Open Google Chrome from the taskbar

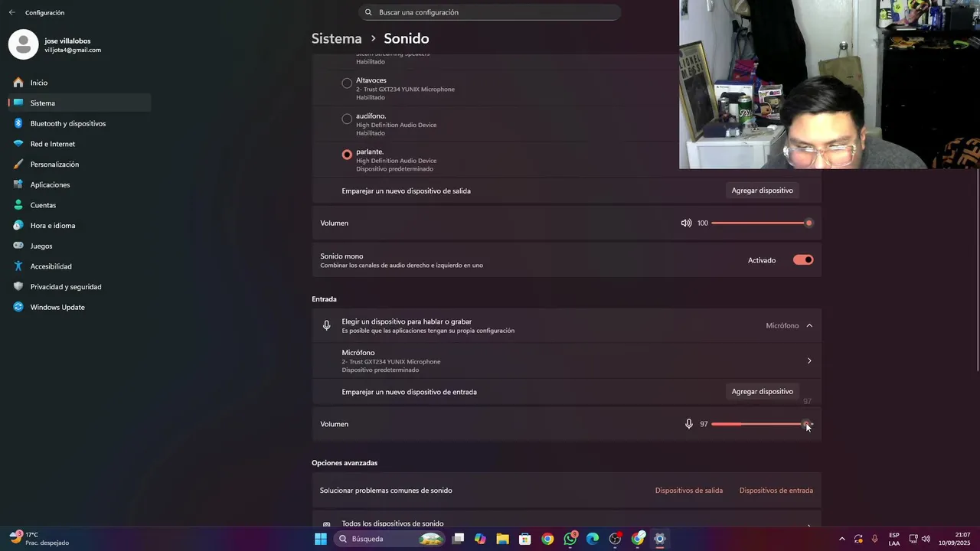[547, 539]
